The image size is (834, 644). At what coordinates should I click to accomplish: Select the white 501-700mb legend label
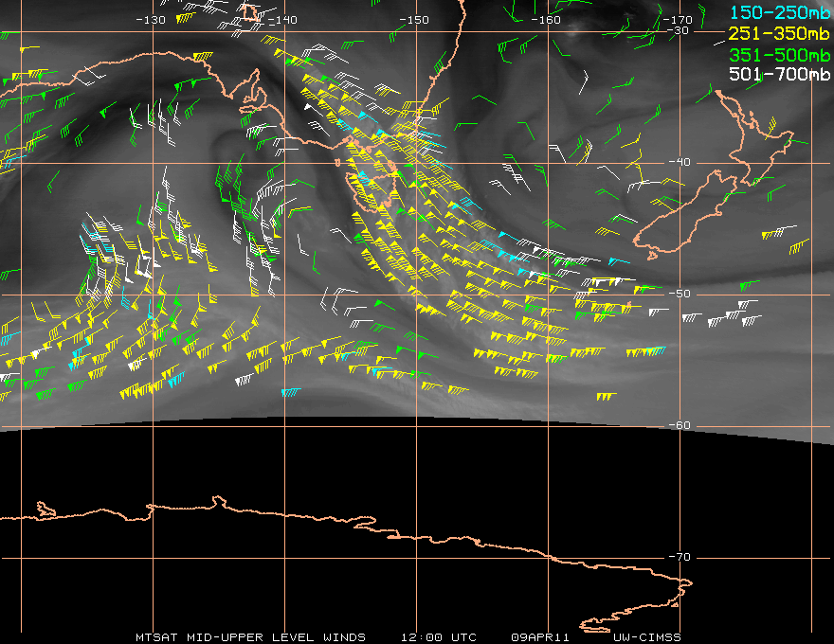point(779,74)
